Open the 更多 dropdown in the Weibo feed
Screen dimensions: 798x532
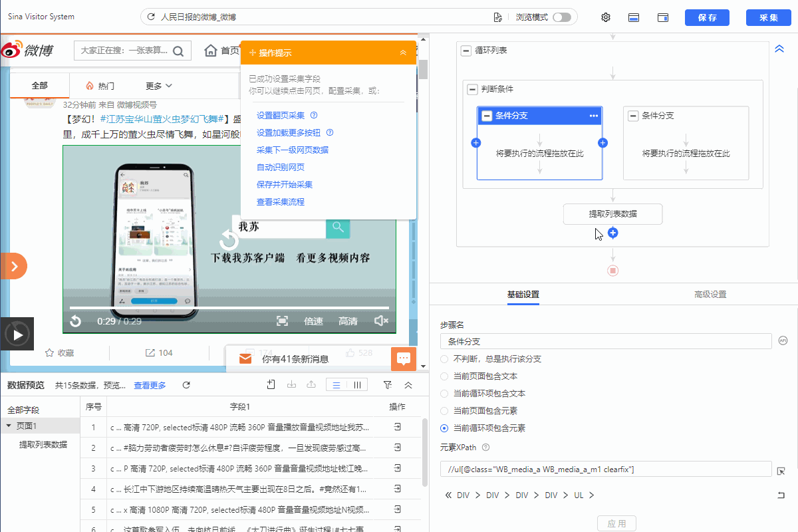(159, 86)
